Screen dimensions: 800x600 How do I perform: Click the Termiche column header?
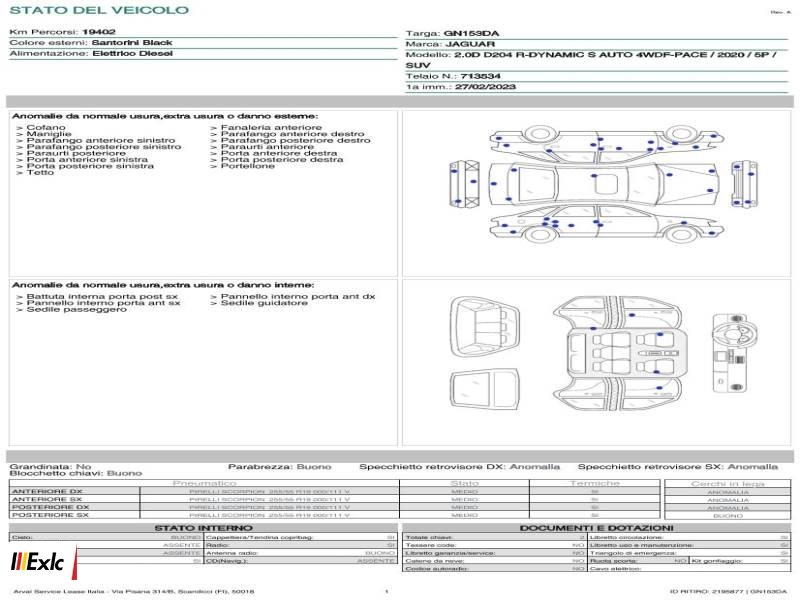pos(594,483)
